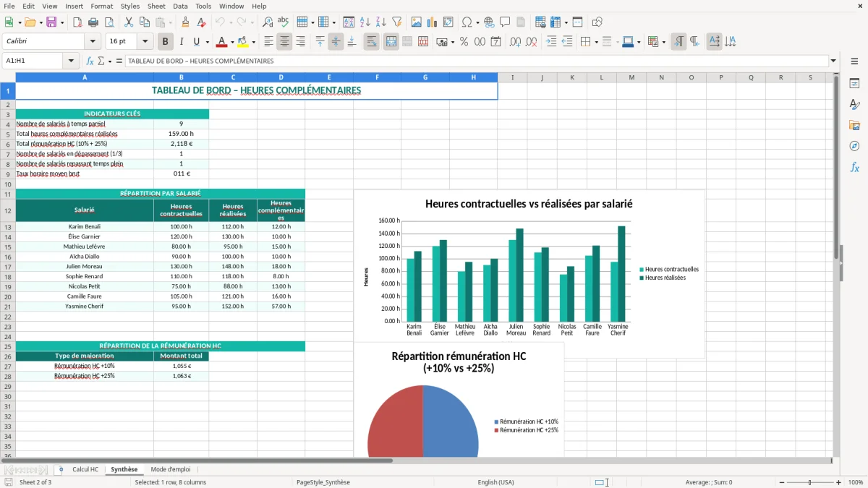Open the sidebar Navigator compass icon
This screenshot has width=868, height=488.
(854, 146)
